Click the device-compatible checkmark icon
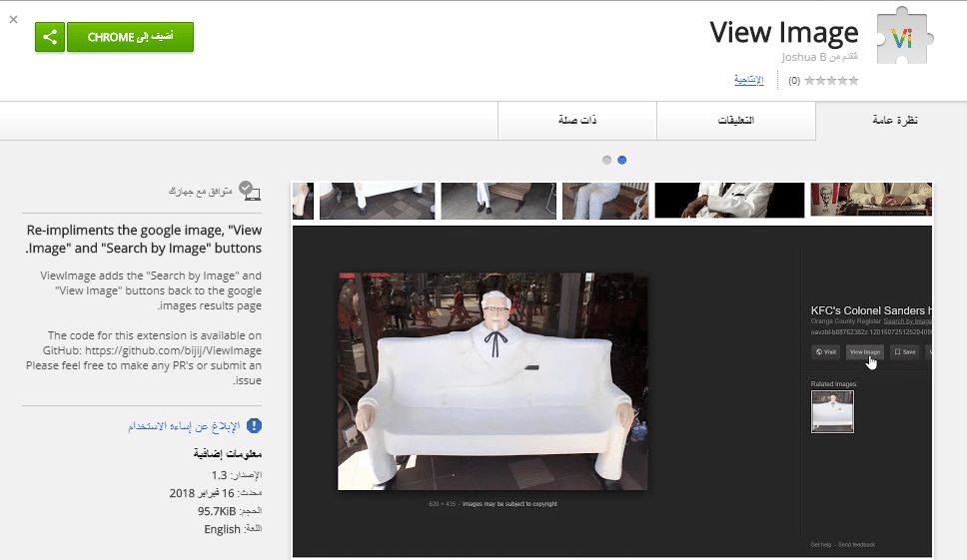The width and height of the screenshot is (967, 560). point(249,191)
